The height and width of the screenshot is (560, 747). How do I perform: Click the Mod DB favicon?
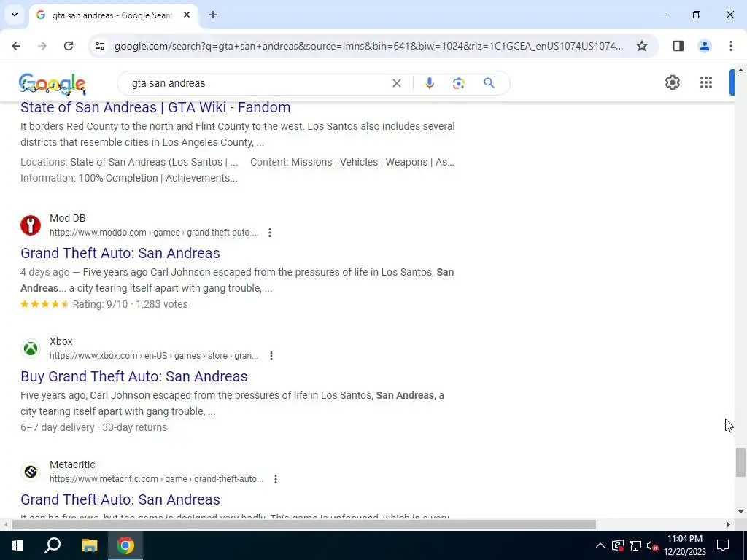pos(31,225)
